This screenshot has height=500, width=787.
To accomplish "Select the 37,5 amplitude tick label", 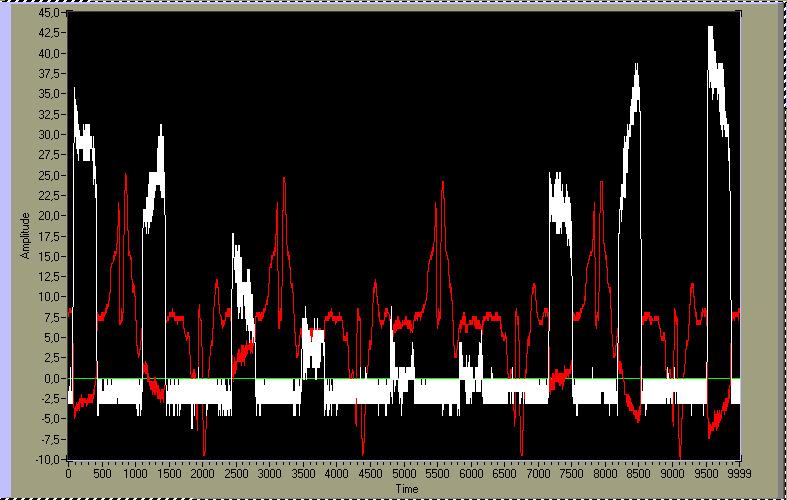I will click(x=49, y=73).
